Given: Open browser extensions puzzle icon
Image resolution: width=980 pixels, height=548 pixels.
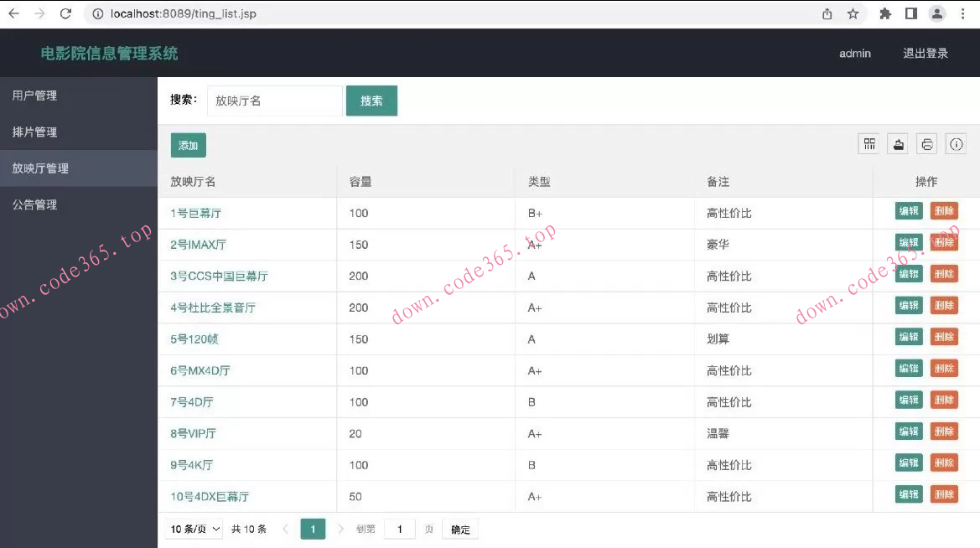Looking at the screenshot, I should pos(885,13).
